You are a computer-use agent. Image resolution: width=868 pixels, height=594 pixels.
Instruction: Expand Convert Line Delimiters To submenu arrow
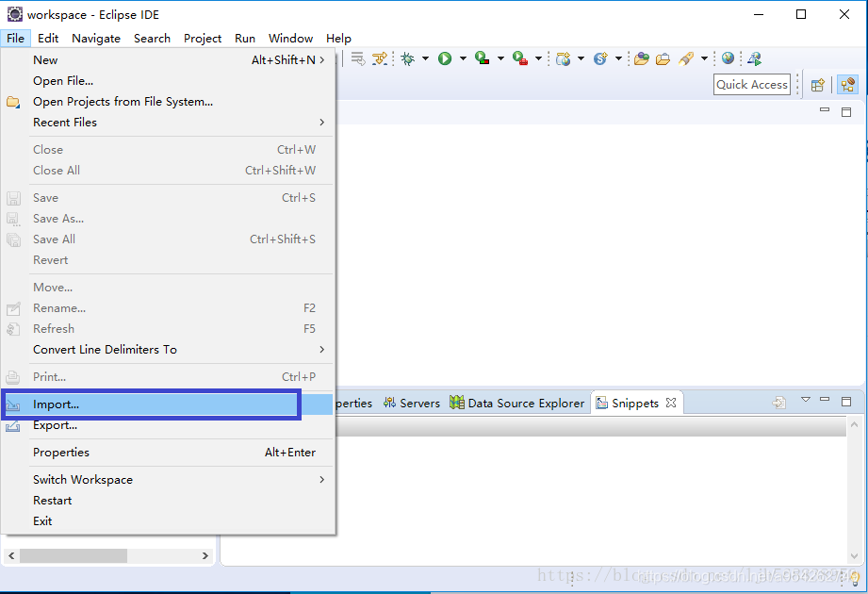[321, 349]
